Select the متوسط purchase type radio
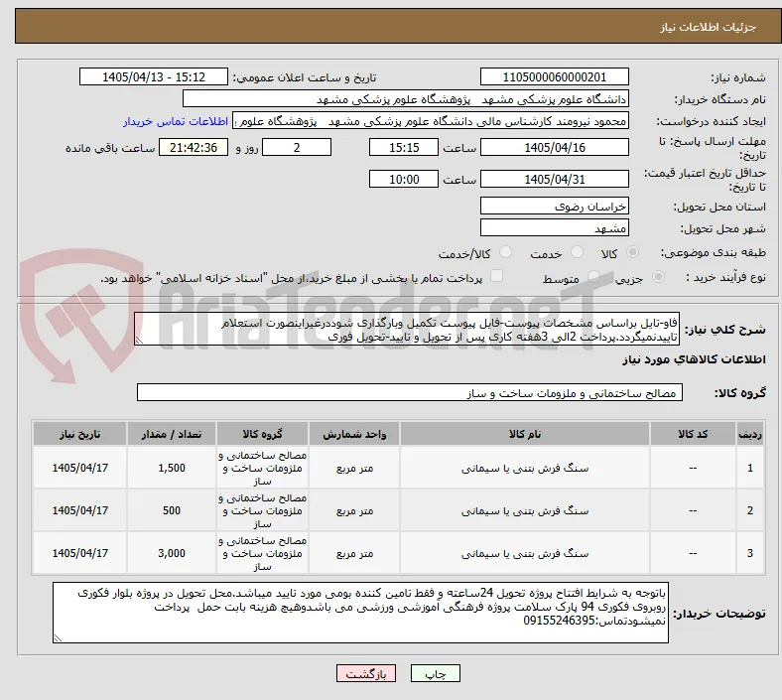782x700 pixels. tap(593, 277)
